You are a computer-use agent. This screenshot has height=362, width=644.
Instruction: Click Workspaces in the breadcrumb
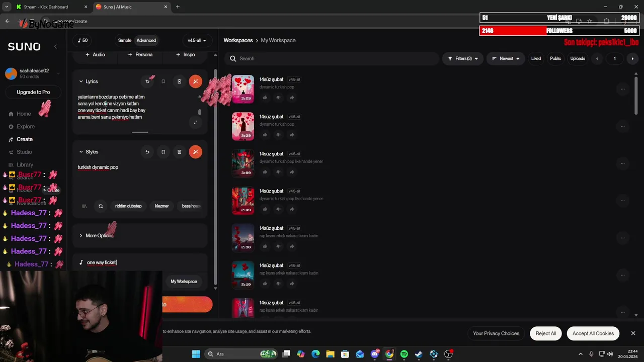point(238,40)
